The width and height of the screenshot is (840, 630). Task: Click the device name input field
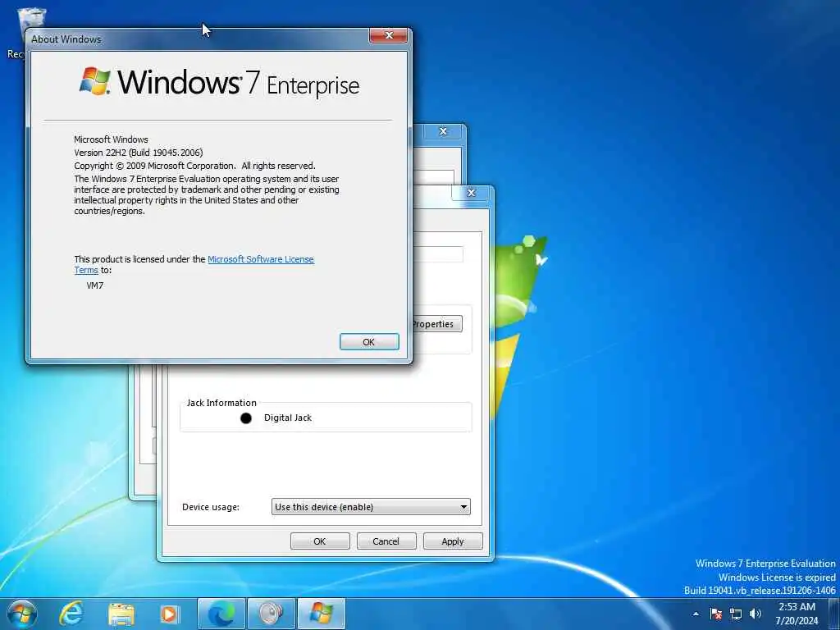438,254
